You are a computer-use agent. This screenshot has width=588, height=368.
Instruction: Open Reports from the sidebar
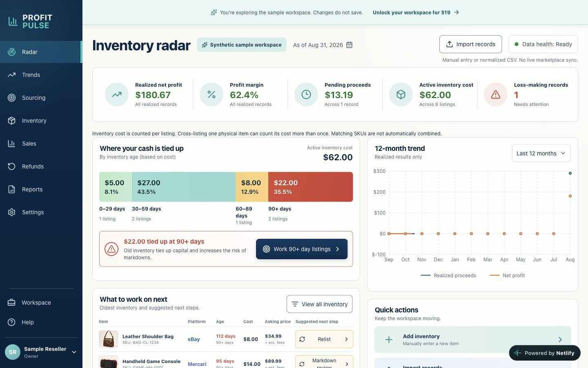41,189
